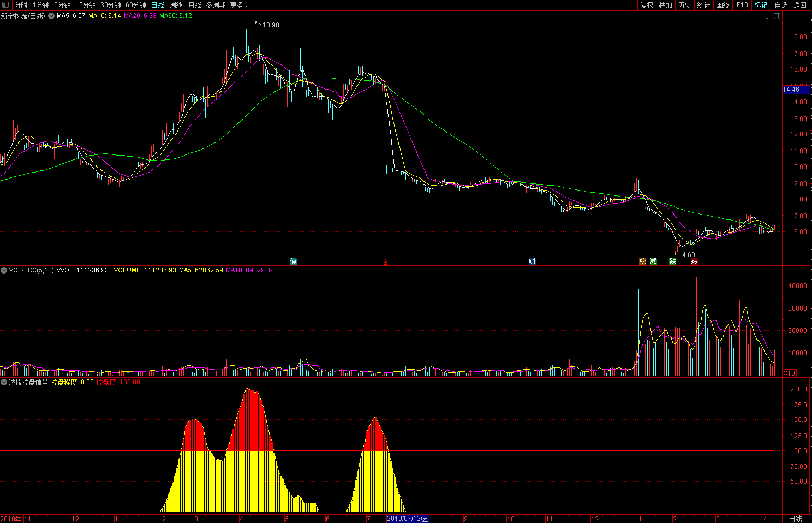Click the 复权 button
This screenshot has height=523, width=812.
pyautogui.click(x=647, y=5)
